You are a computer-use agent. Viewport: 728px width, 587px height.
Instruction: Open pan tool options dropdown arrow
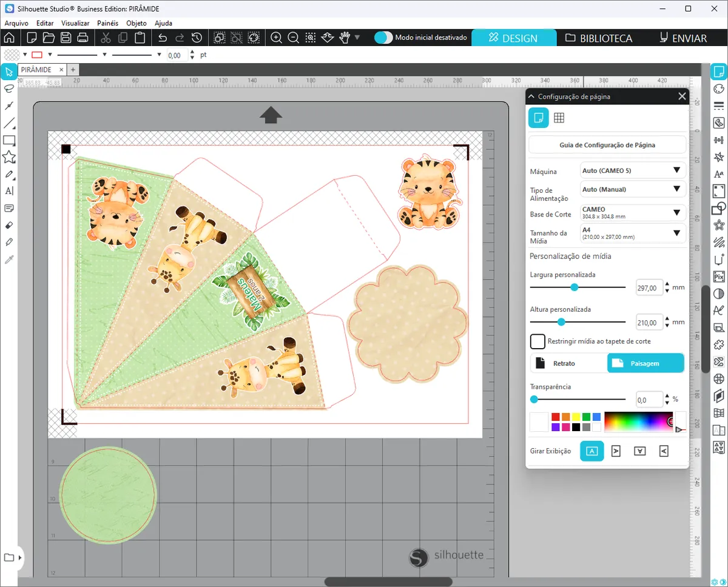(x=357, y=38)
